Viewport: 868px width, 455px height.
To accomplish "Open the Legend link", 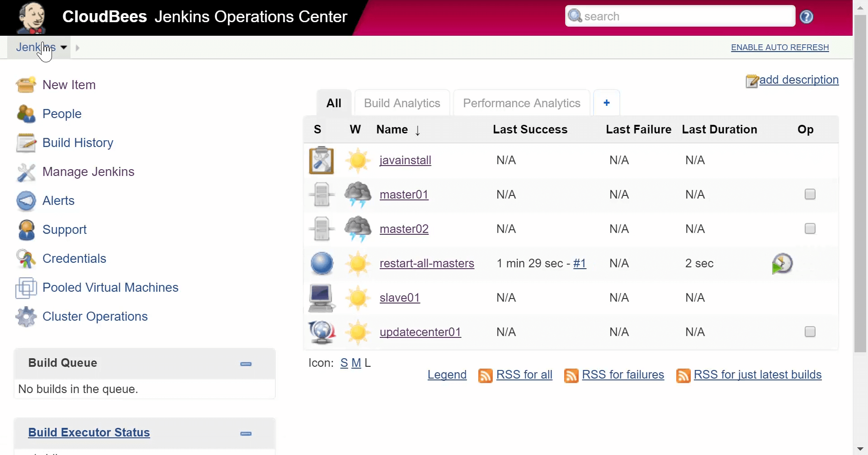I will [447, 374].
